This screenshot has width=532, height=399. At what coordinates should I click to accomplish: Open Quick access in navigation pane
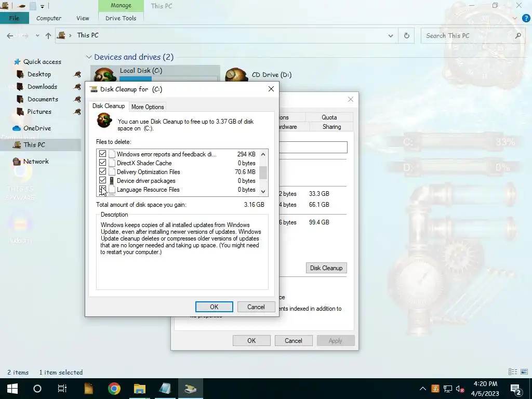pyautogui.click(x=42, y=61)
